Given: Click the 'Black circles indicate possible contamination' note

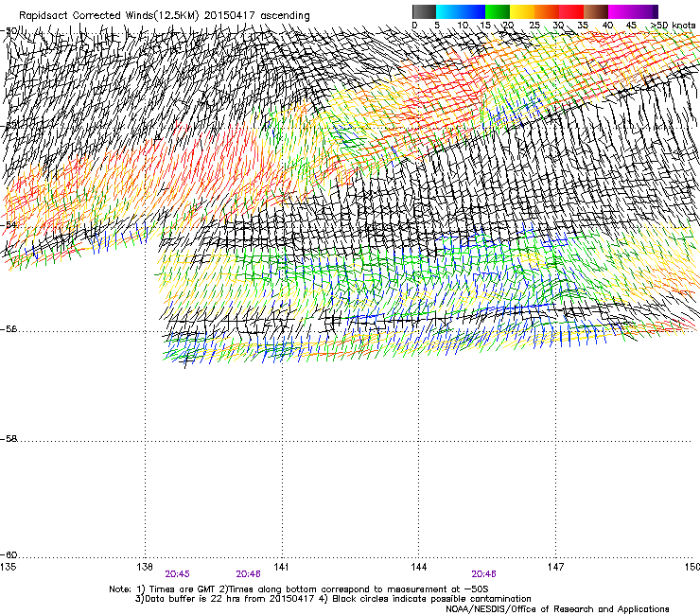Looking at the screenshot, I should click(x=431, y=599).
